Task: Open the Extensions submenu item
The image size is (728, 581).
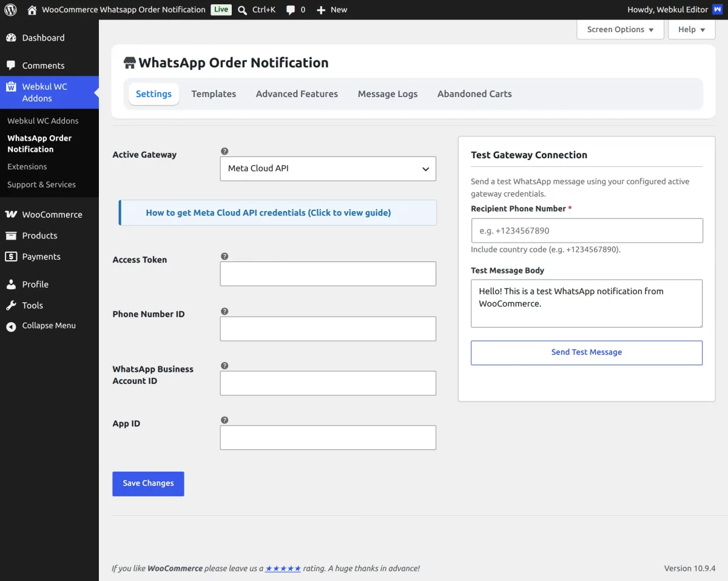Action: 27,167
